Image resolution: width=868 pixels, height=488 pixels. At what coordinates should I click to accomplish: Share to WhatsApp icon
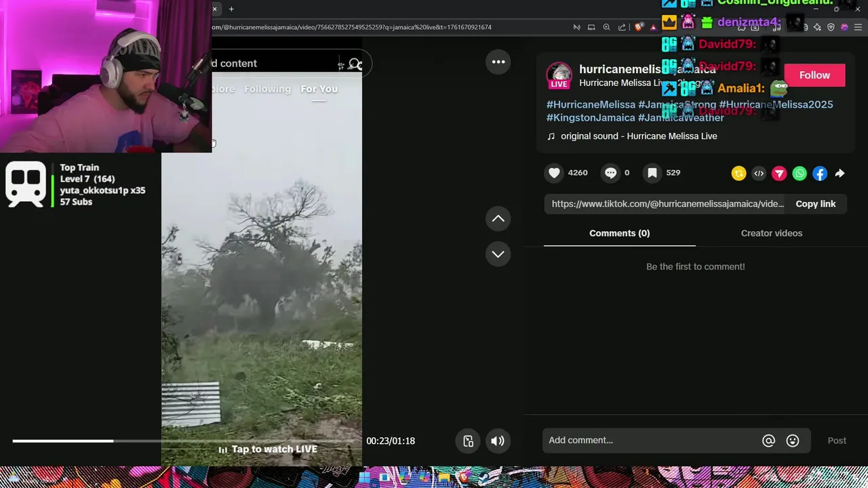pyautogui.click(x=800, y=174)
